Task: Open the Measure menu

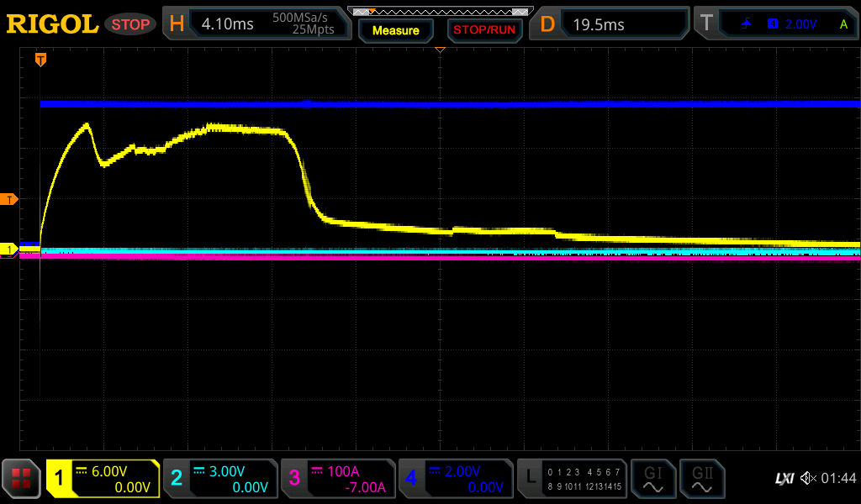Action: tap(395, 30)
